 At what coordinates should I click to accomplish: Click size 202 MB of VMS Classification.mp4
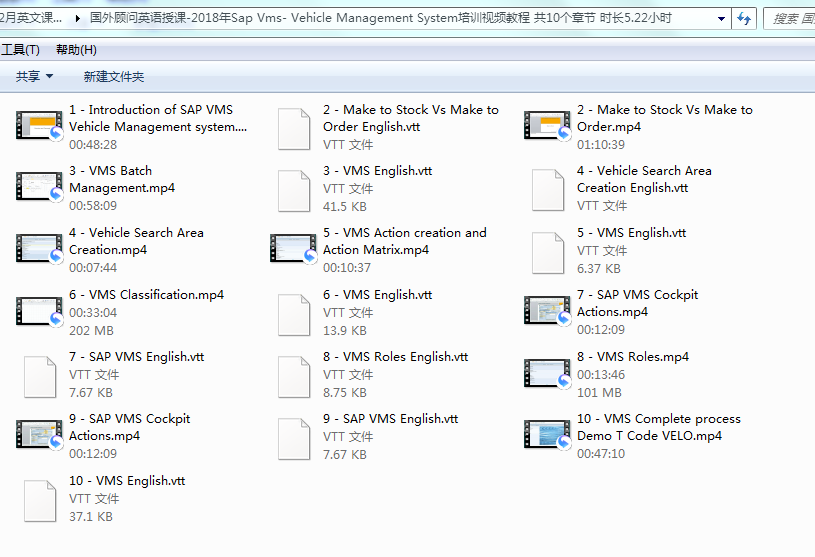pyautogui.click(x=91, y=330)
